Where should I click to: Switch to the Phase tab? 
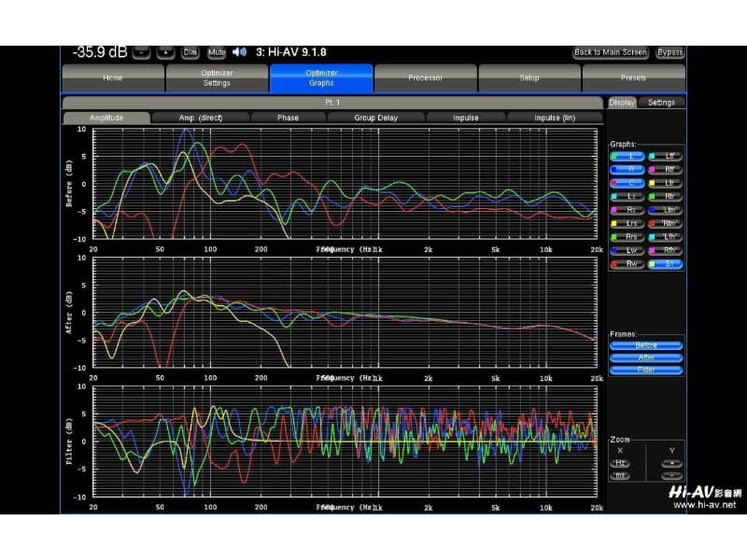point(288,118)
